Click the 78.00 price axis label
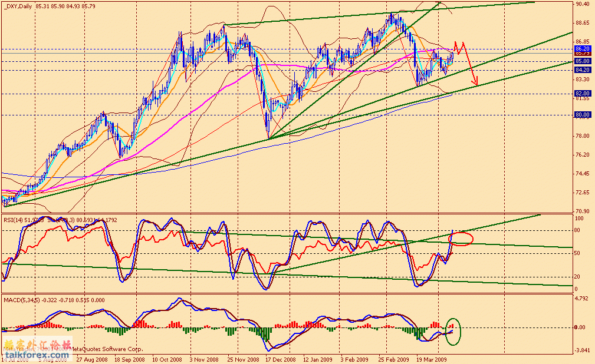595x364 pixels. click(583, 135)
